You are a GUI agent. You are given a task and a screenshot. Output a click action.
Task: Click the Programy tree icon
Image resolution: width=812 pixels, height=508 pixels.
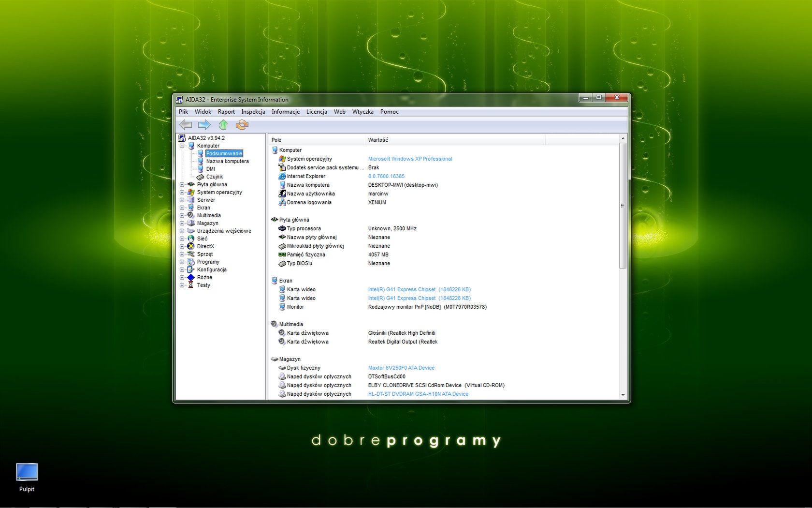(191, 262)
